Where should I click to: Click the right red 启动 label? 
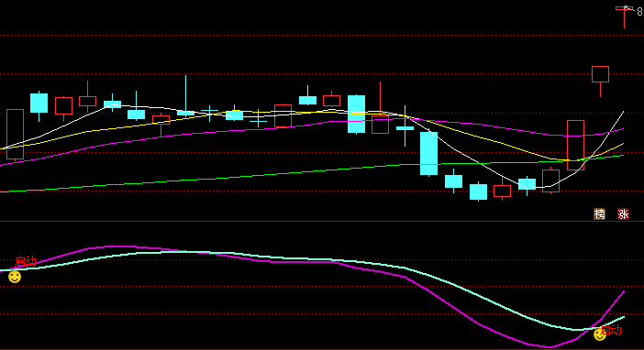(612, 330)
